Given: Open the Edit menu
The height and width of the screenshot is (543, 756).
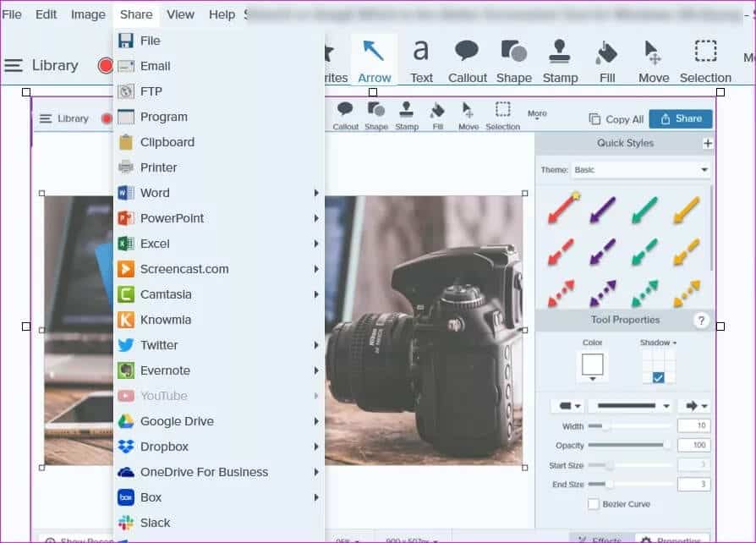Looking at the screenshot, I should click(x=46, y=14).
